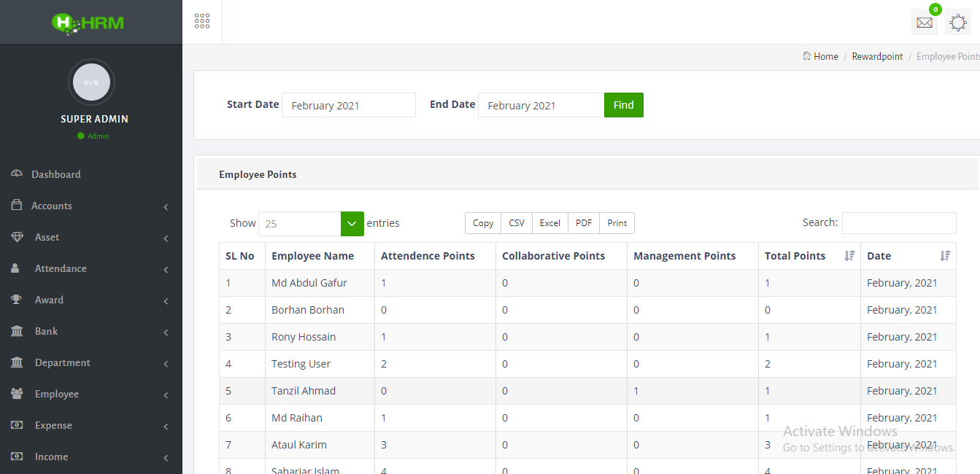This screenshot has width=980, height=474.
Task: Open the Expense sidebar menu
Action: coord(91,425)
